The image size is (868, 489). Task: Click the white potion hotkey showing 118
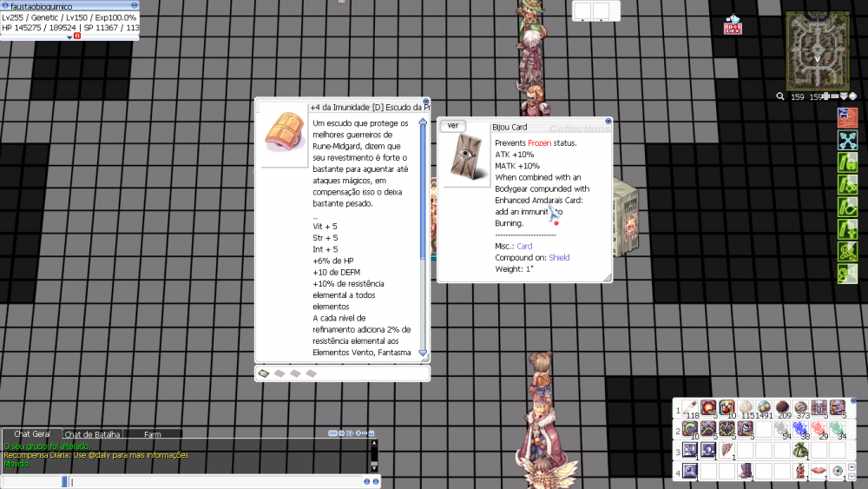(690, 409)
